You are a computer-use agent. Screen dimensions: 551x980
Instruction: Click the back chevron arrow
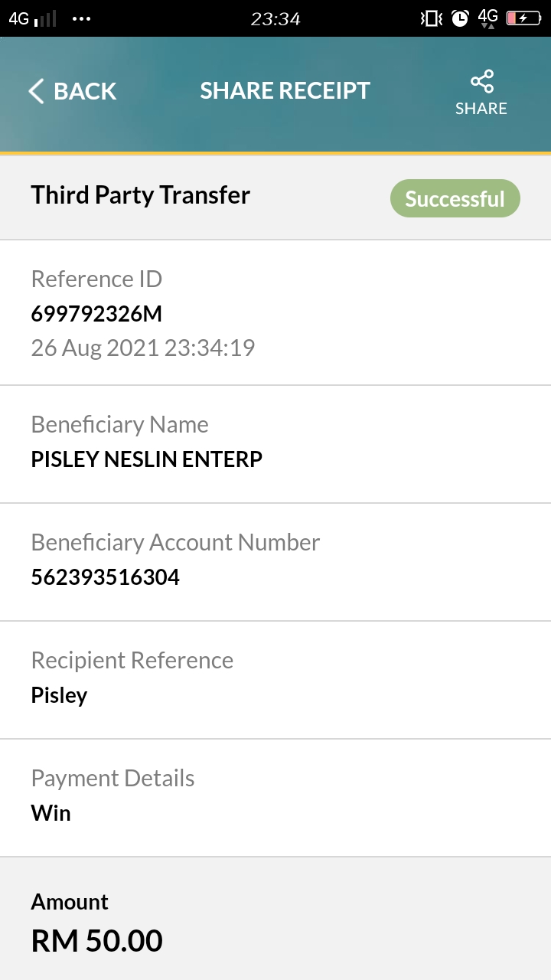pos(36,91)
